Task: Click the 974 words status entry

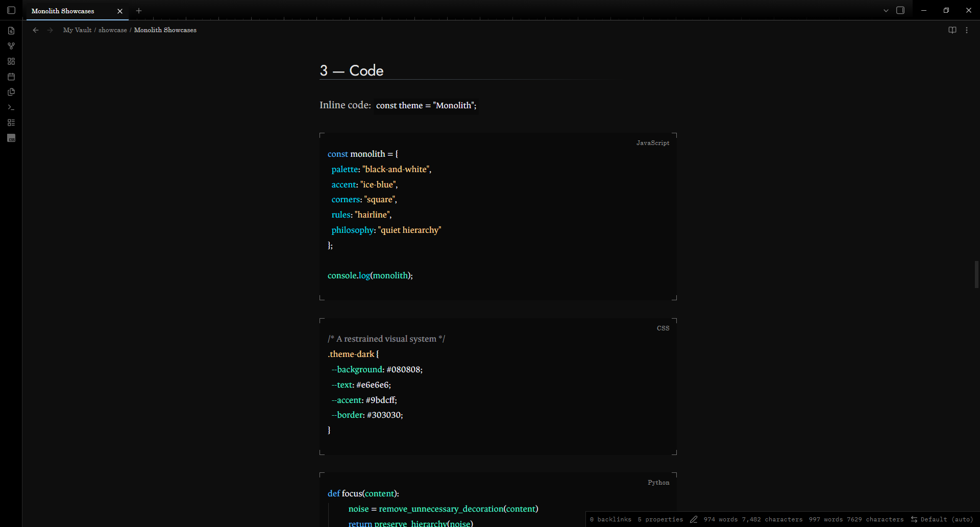Action: 753,519
